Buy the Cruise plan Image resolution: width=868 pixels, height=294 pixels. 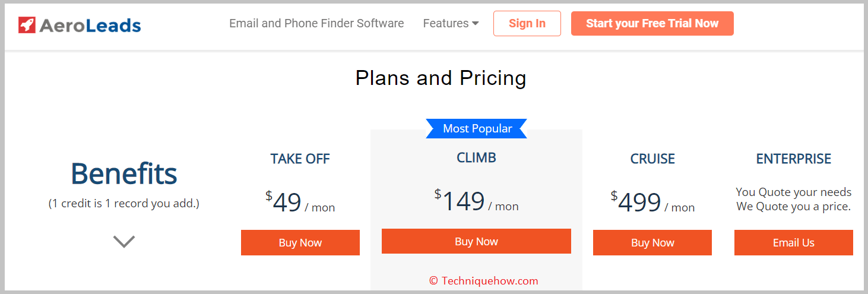(652, 243)
